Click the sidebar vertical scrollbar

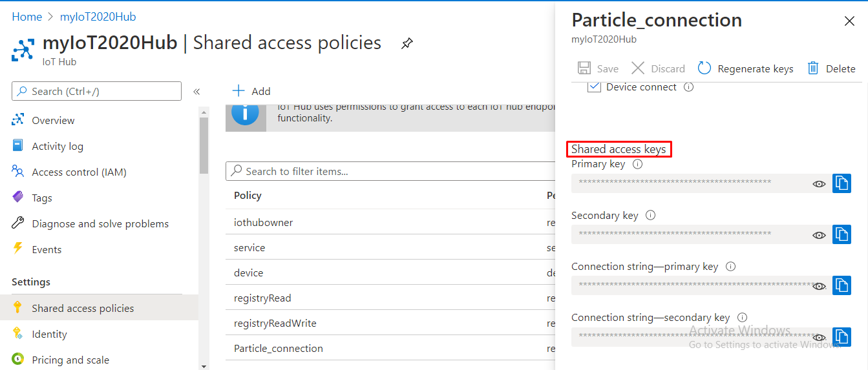click(x=204, y=145)
